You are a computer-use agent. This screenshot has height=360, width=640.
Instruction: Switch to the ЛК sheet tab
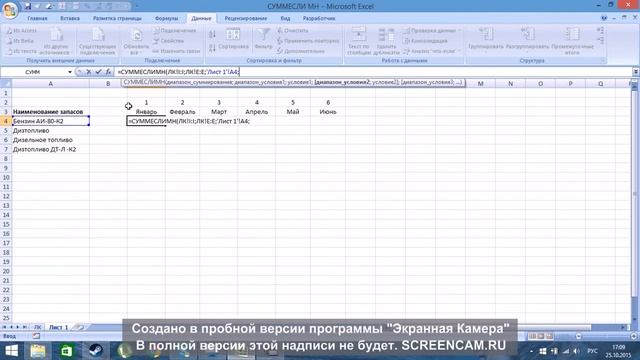(37, 327)
